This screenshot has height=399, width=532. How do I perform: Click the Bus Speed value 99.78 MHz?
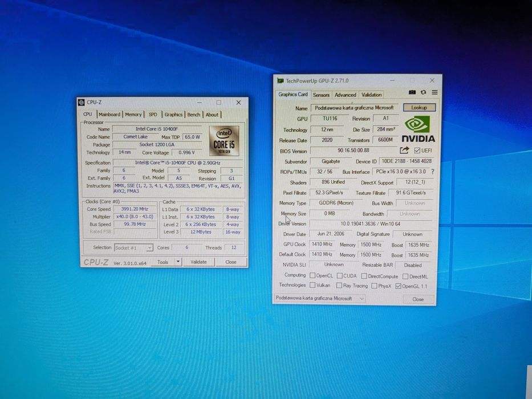tap(135, 224)
